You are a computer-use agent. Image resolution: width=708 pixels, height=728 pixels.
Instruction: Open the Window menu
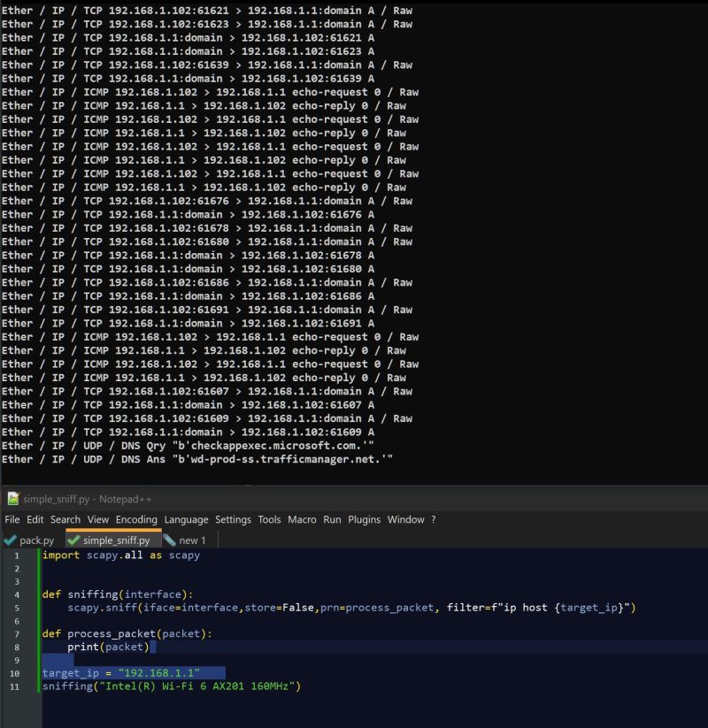[405, 519]
